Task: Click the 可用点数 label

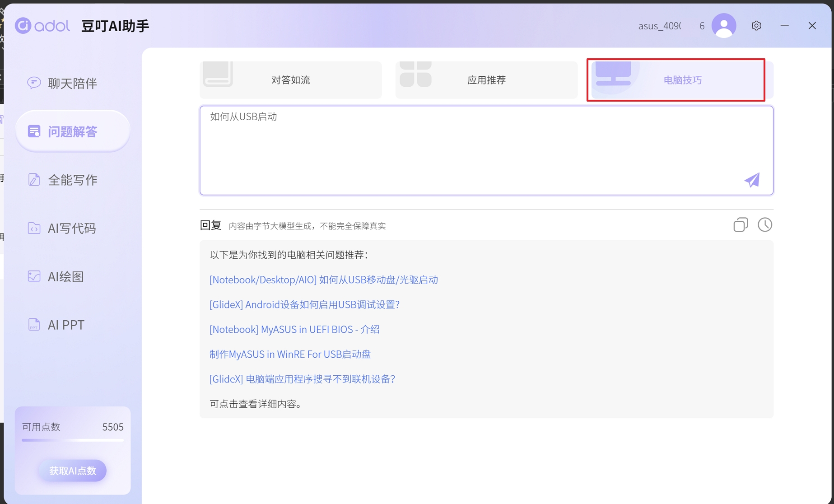Action: tap(41, 427)
